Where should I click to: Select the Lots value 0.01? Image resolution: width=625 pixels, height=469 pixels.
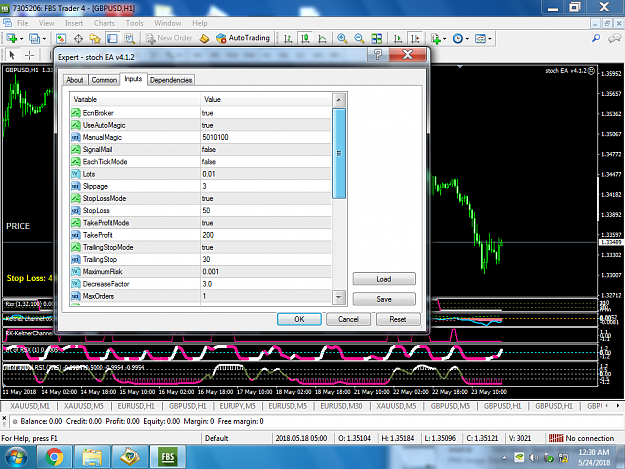[208, 174]
